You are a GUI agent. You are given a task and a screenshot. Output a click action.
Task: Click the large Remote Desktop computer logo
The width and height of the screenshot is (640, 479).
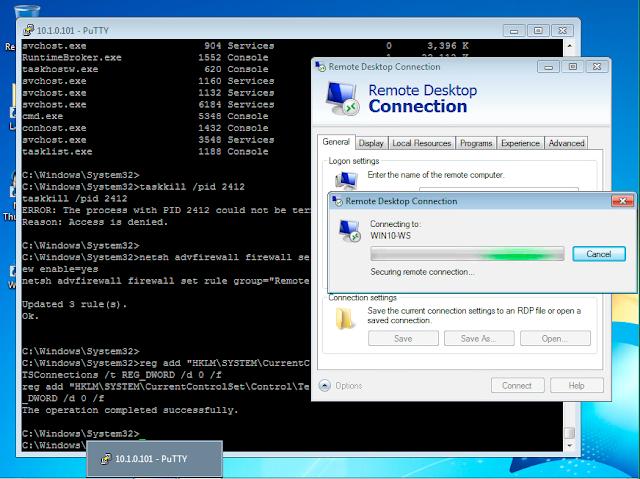click(343, 98)
